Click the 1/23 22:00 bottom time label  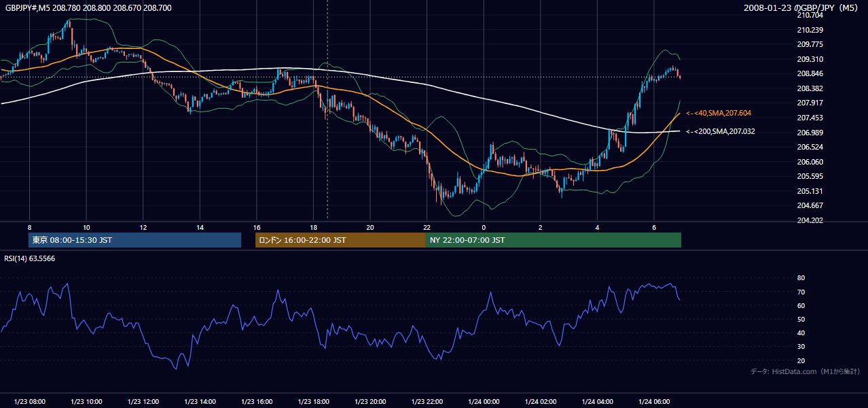click(427, 402)
